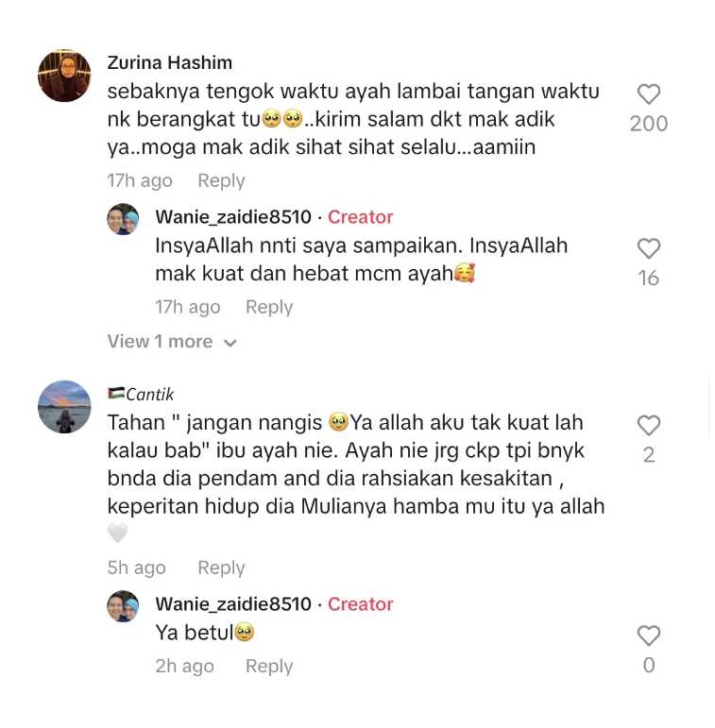Open creator avatar beside first Wanie_zaidie8510 reply
The height and width of the screenshot is (728, 715).
123,219
